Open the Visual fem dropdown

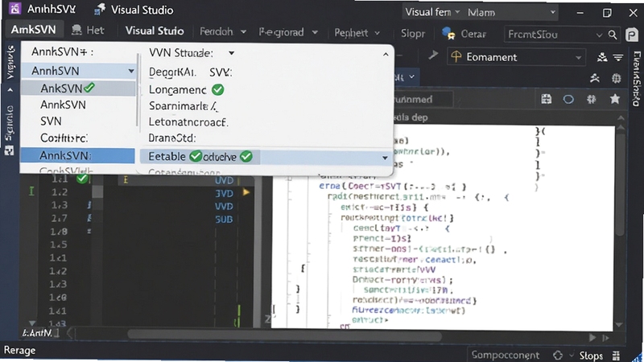pyautogui.click(x=432, y=12)
